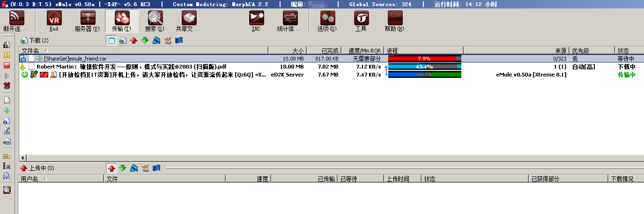Click the 100.00% source progress bar
This screenshot has height=214, width=644.
(424, 75)
